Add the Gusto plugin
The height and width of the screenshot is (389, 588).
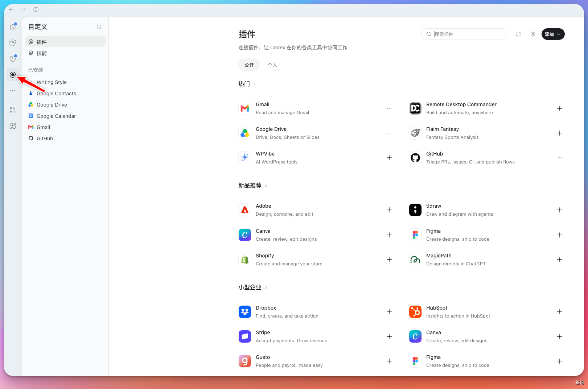point(389,361)
